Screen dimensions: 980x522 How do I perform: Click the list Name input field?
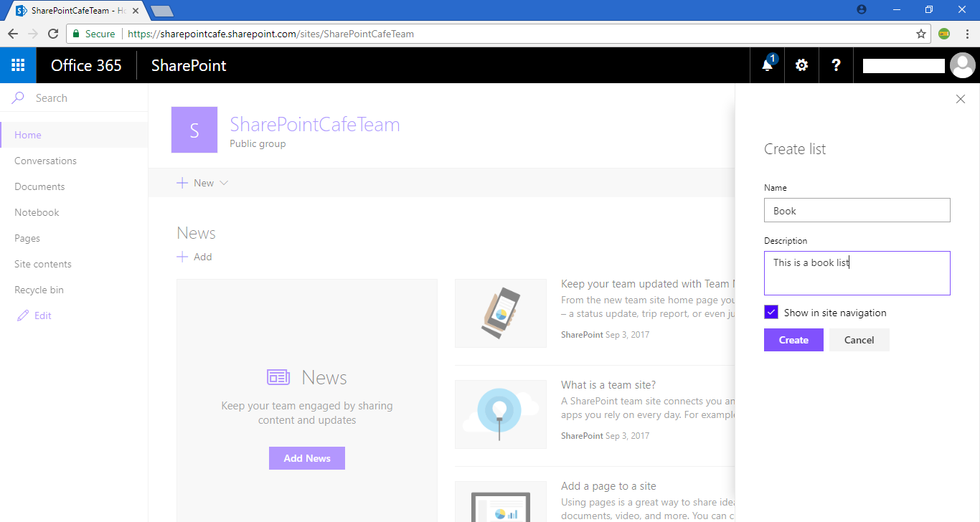(x=857, y=210)
